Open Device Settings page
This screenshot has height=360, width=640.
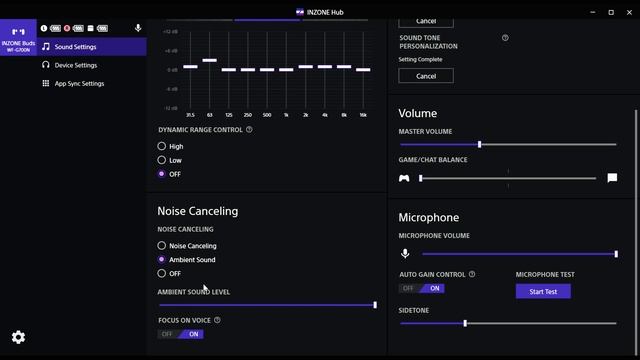(91, 65)
